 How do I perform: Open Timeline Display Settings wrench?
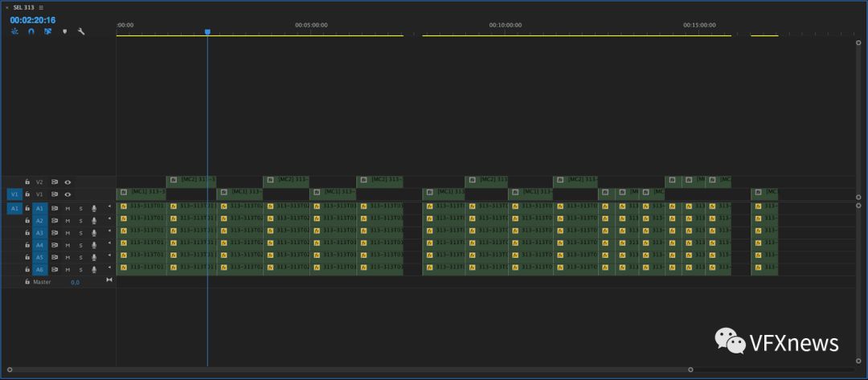(81, 31)
